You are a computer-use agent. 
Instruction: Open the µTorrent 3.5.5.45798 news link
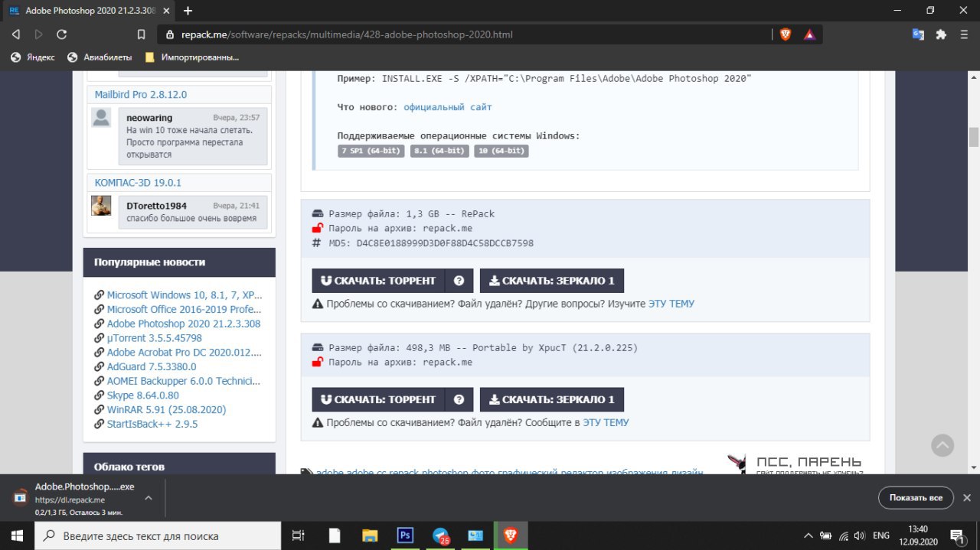[x=154, y=337]
